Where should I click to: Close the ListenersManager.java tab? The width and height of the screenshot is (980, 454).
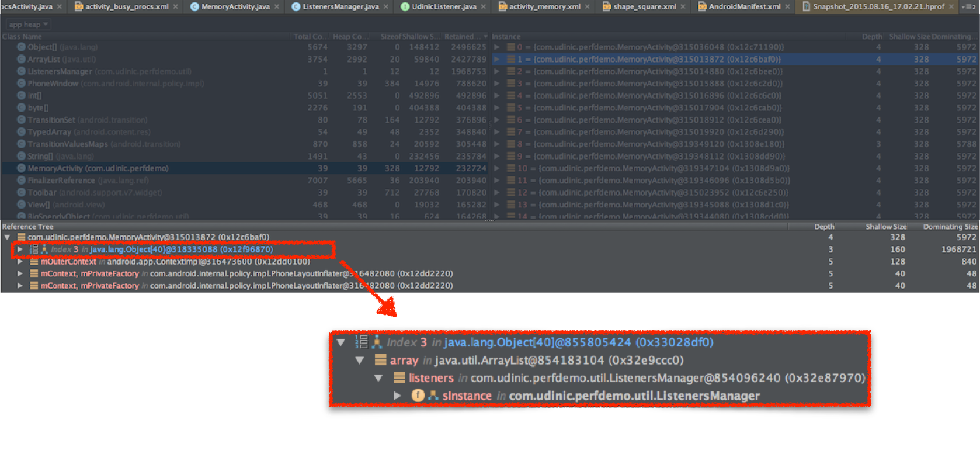pos(386,6)
